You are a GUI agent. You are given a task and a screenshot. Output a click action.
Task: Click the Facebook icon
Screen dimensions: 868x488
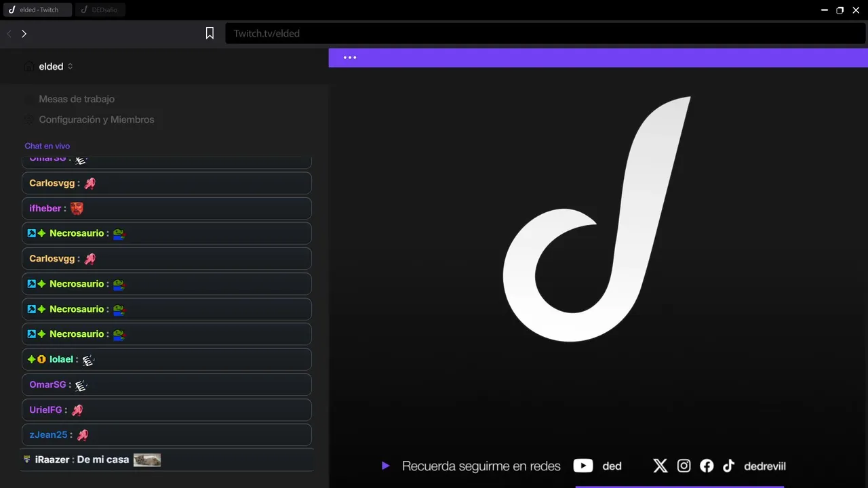707,466
